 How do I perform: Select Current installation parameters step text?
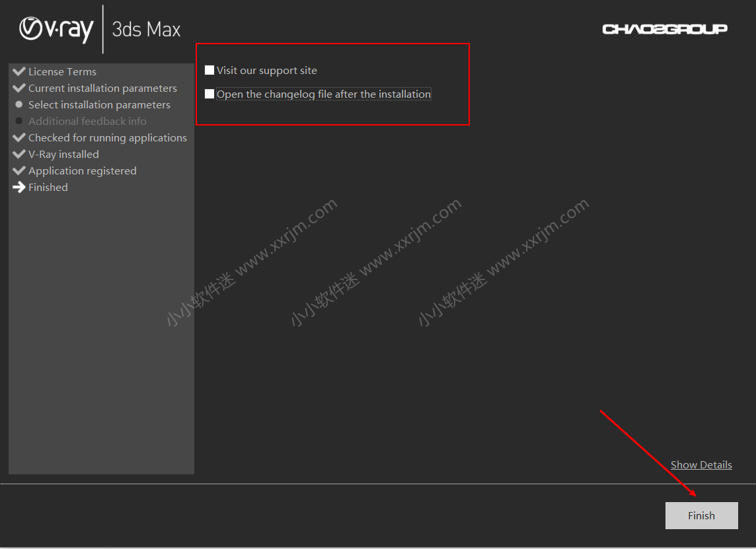pyautogui.click(x=102, y=89)
